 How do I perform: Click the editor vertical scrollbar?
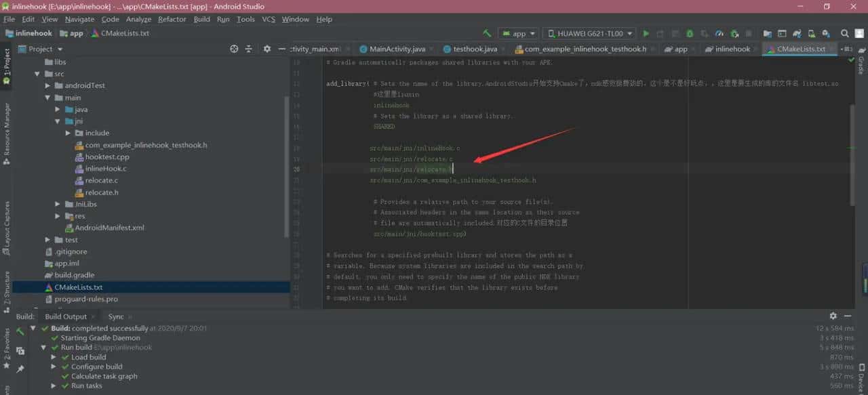[852, 156]
